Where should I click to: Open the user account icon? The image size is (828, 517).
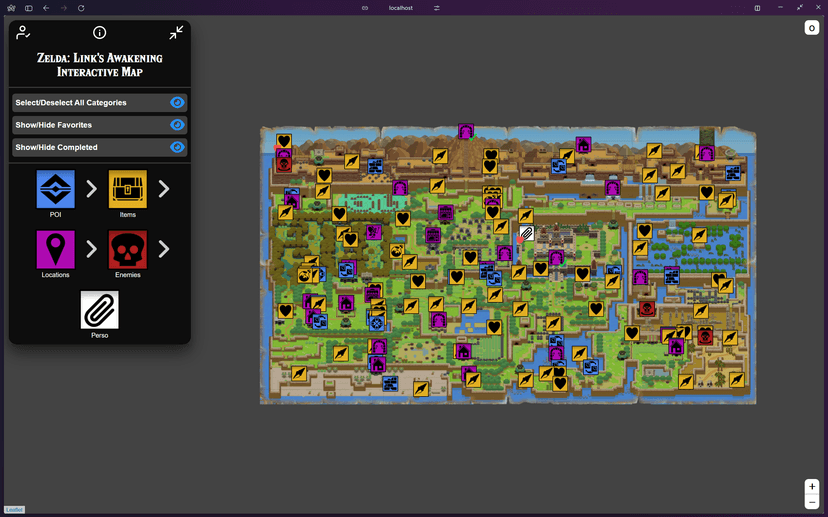tap(23, 33)
